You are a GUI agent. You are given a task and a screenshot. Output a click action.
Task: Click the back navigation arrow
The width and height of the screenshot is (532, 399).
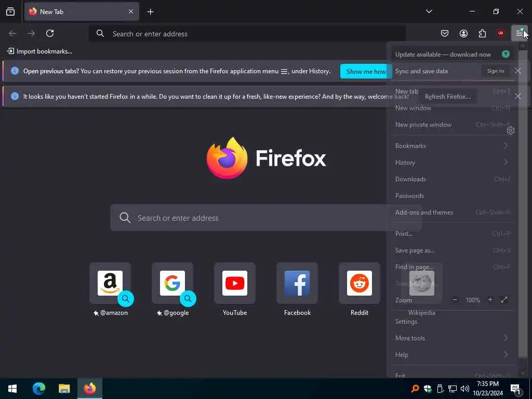12,33
